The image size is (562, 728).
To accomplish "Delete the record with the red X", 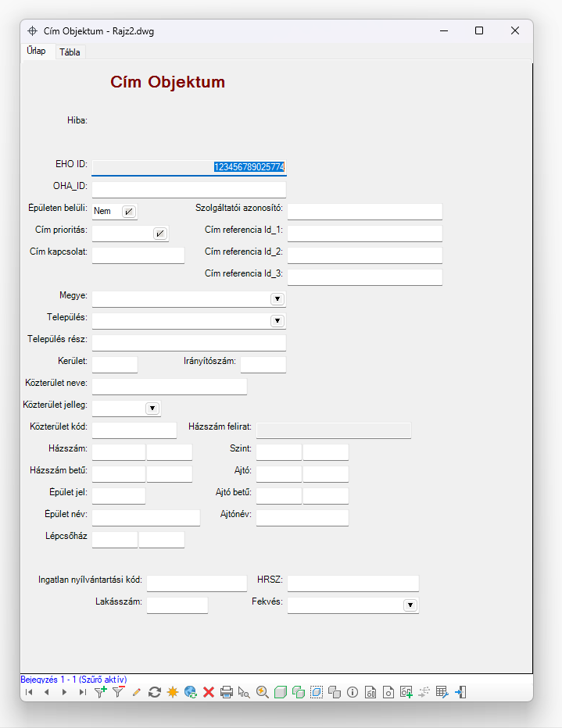I will coord(209,692).
